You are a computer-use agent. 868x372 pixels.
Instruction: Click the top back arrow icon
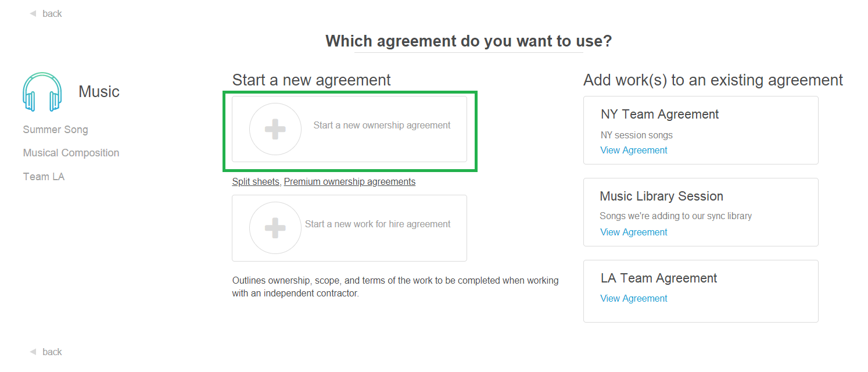coord(33,13)
